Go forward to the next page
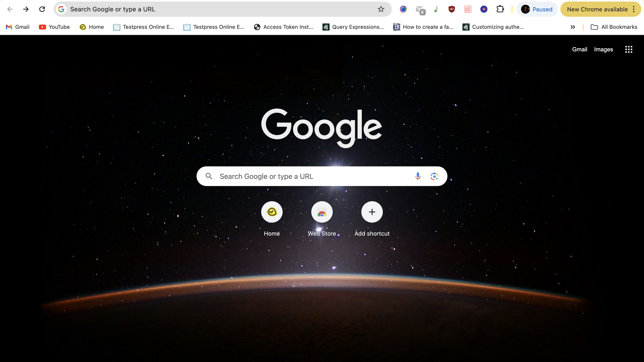Image resolution: width=644 pixels, height=362 pixels. (26, 9)
